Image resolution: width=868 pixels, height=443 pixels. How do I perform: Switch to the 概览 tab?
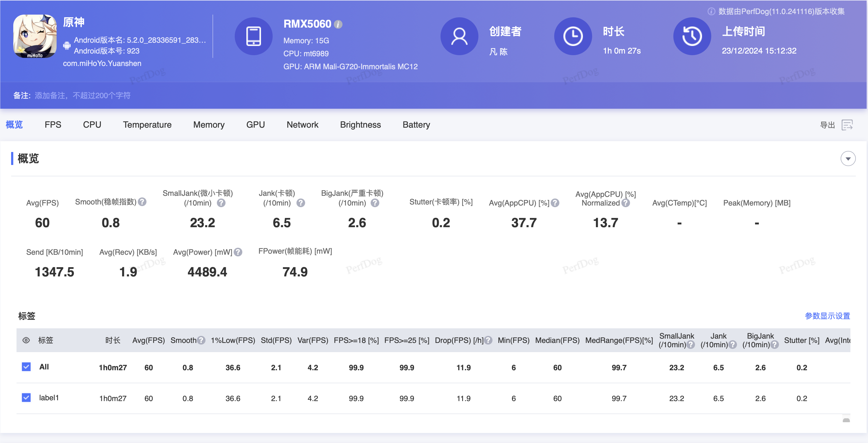[x=14, y=125]
